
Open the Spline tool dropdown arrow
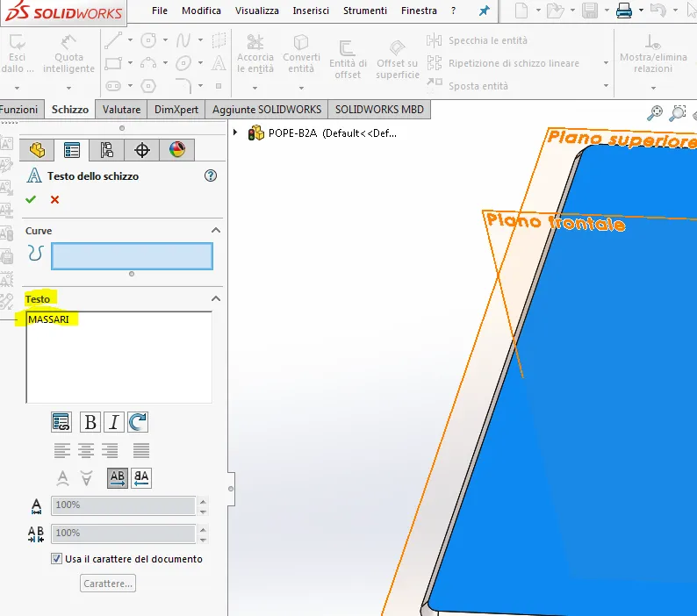tap(200, 40)
